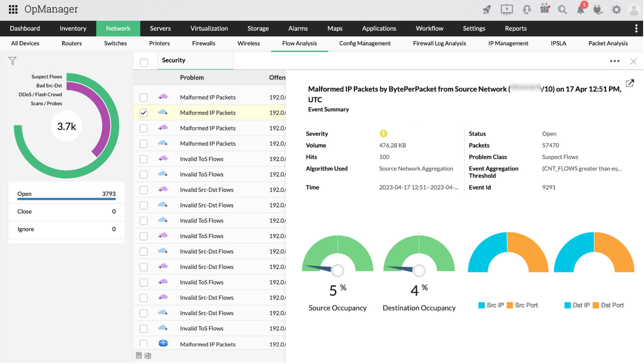The width and height of the screenshot is (644, 364).
Task: Check the first Invalid ToS Flows row
Action: (x=144, y=159)
